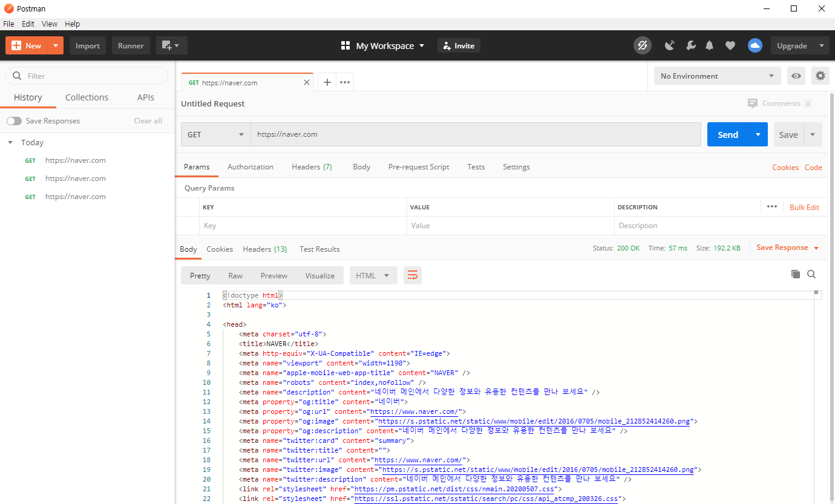Click the Clear all history link
This screenshot has width=835, height=504.
[x=148, y=121]
